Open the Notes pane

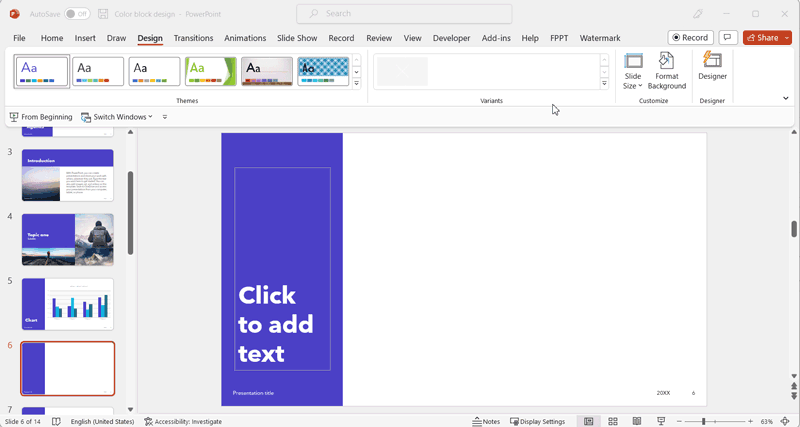click(486, 421)
